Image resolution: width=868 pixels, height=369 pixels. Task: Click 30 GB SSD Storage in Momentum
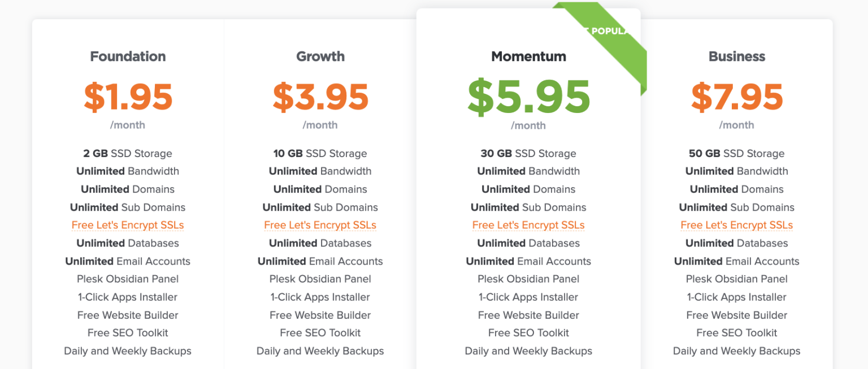[x=528, y=153]
